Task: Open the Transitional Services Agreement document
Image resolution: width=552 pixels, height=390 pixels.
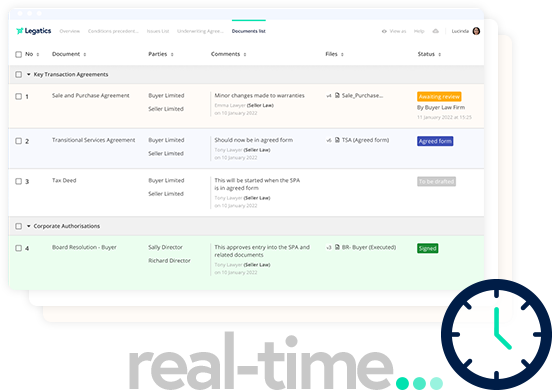Action: [93, 140]
